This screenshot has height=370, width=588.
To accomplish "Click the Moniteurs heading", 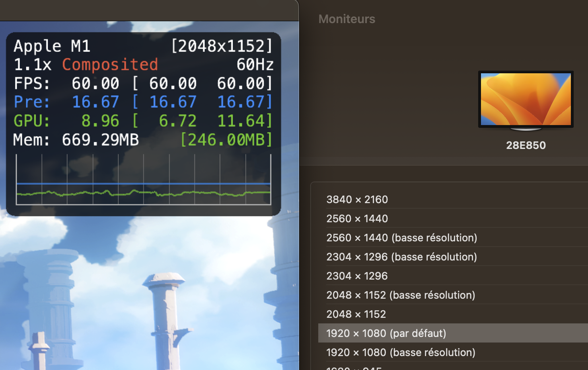I will pos(347,19).
